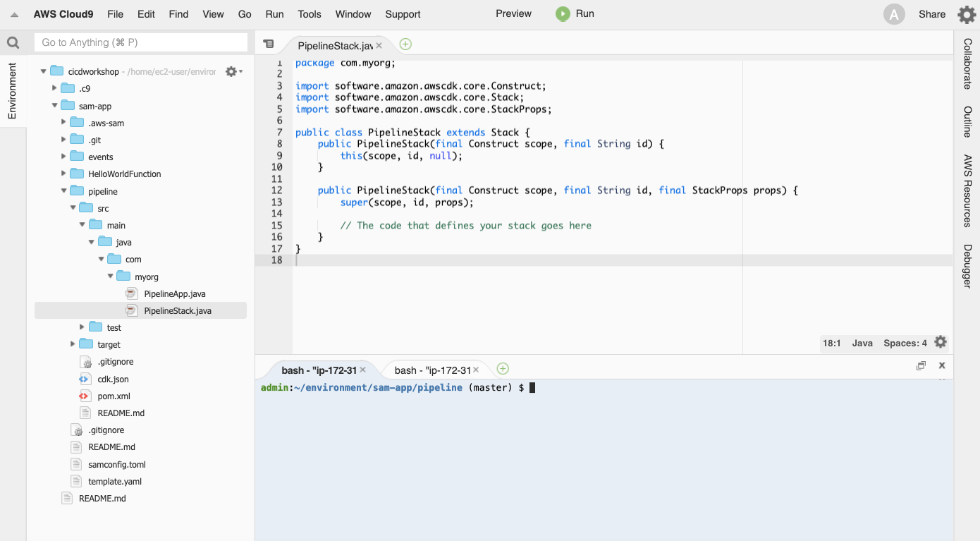Click the Share button

coord(931,14)
